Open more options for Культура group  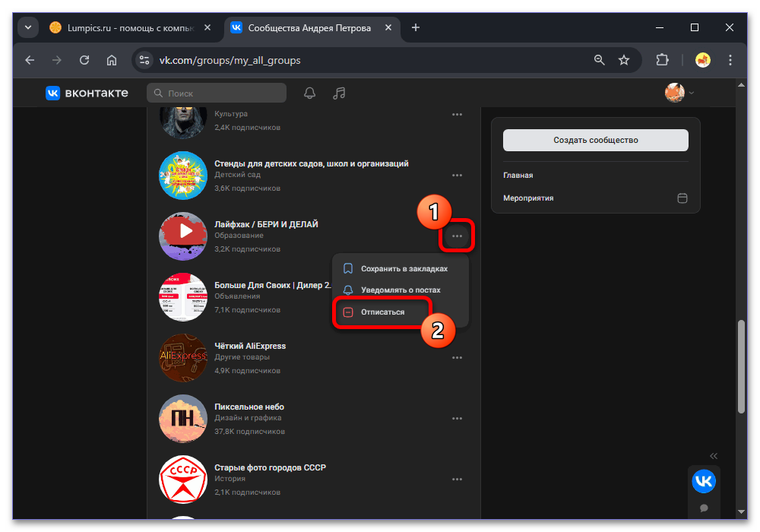pos(457,115)
